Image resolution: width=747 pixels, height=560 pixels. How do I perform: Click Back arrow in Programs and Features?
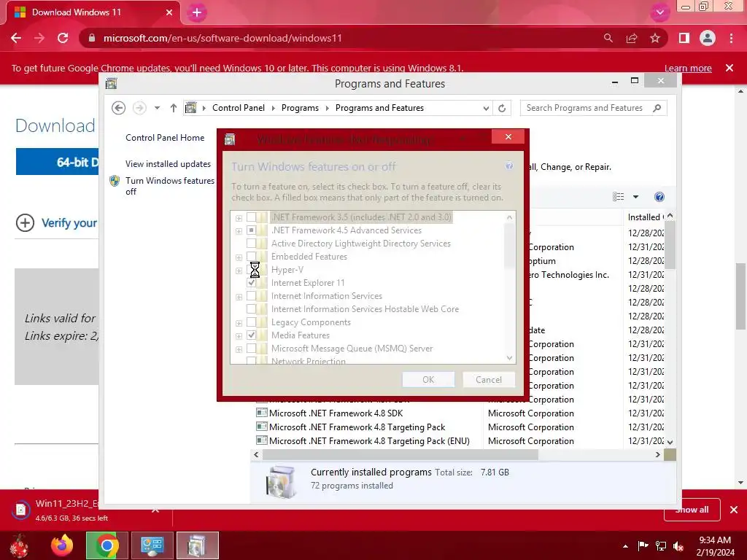[119, 108]
